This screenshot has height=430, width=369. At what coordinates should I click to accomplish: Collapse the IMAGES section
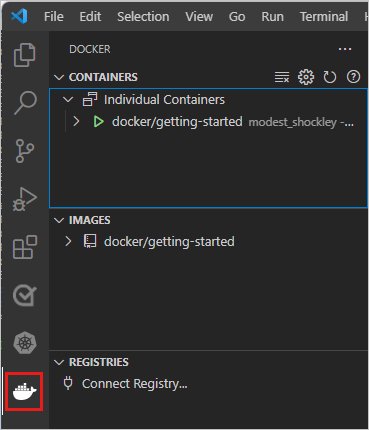click(59, 220)
